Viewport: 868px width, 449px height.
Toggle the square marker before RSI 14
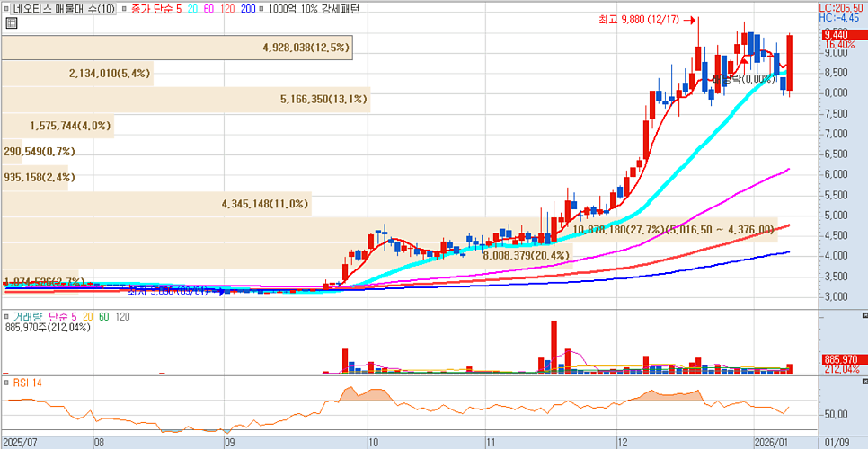[6, 382]
